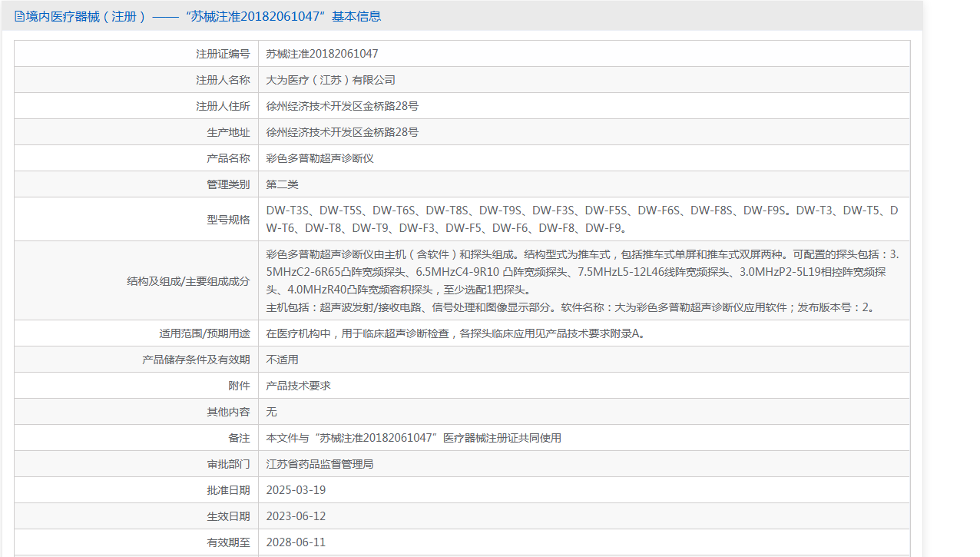This screenshot has height=557, width=980.
Task: Select the intended use text 在医疗机构中
Action: [455, 333]
